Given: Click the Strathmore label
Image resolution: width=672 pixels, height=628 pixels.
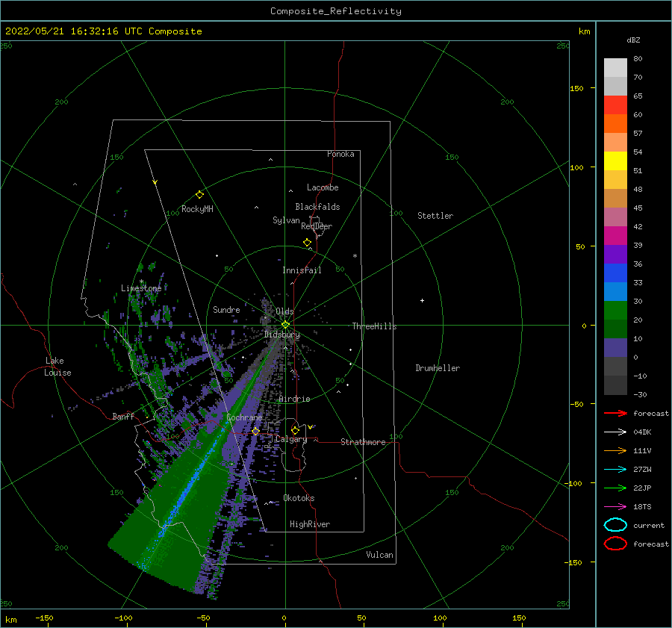Looking at the screenshot, I should tap(363, 442).
